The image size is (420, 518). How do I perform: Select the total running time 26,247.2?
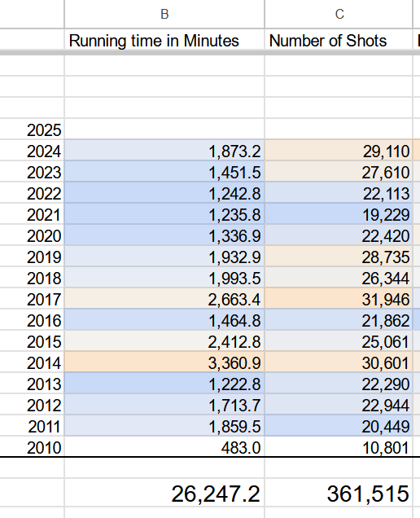pos(164,493)
